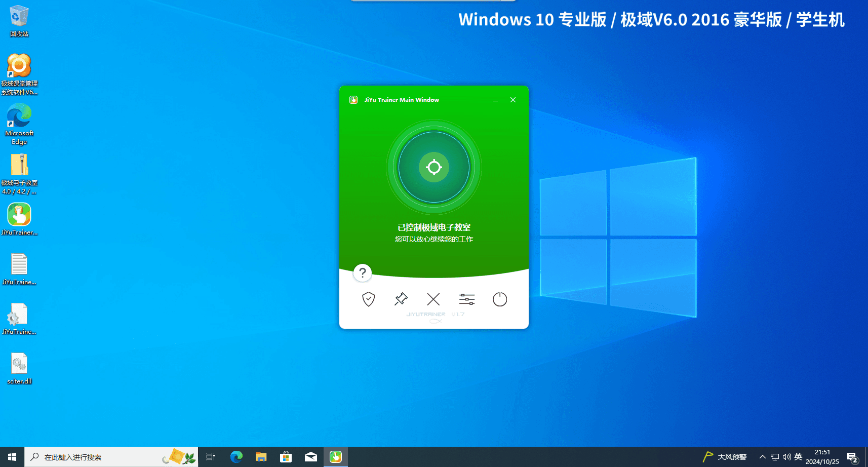Open the sliders settings icon in JiYu Trainer
The image size is (868, 467).
(467, 299)
